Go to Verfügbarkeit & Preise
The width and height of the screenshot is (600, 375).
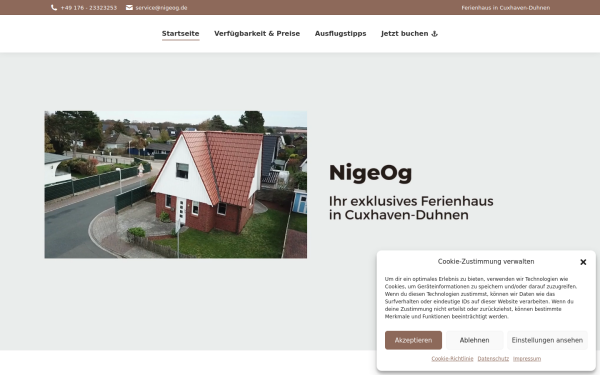(257, 34)
